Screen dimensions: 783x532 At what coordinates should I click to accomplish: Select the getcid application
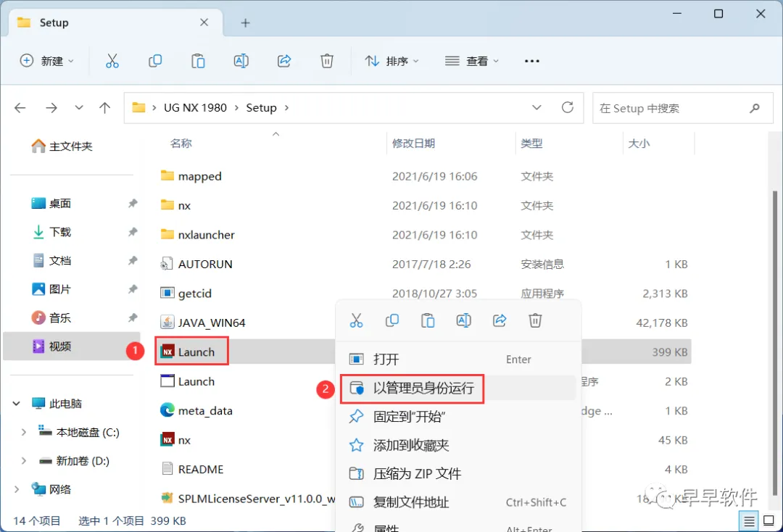coord(186,294)
